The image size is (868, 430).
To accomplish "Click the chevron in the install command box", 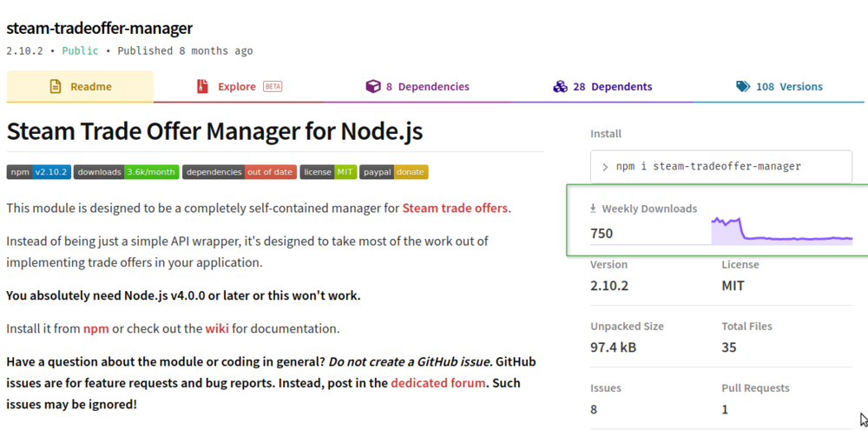I will pyautogui.click(x=605, y=167).
